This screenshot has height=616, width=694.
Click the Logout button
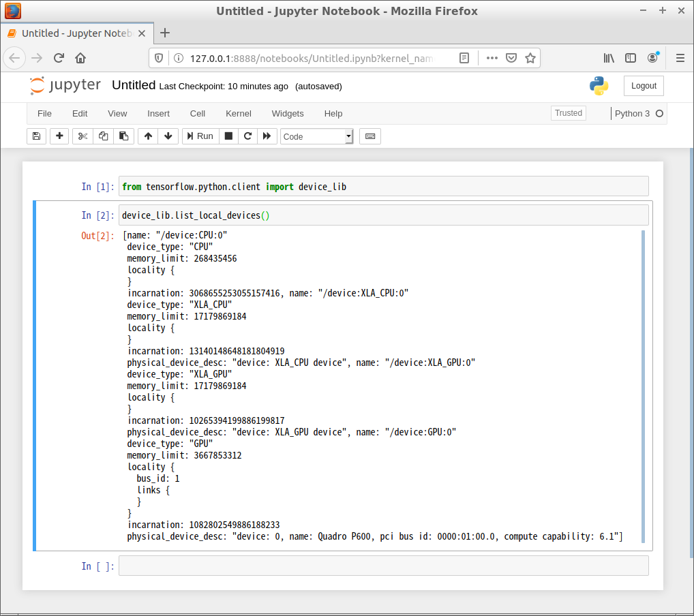(643, 85)
